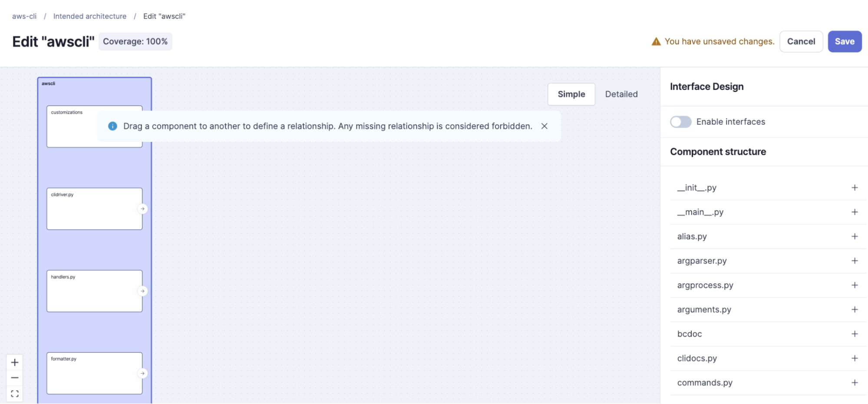Click the plus icon beside commands.py

coord(855,382)
